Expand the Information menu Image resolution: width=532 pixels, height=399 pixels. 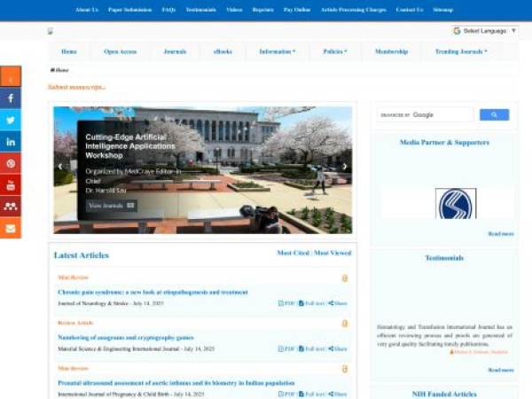point(278,51)
